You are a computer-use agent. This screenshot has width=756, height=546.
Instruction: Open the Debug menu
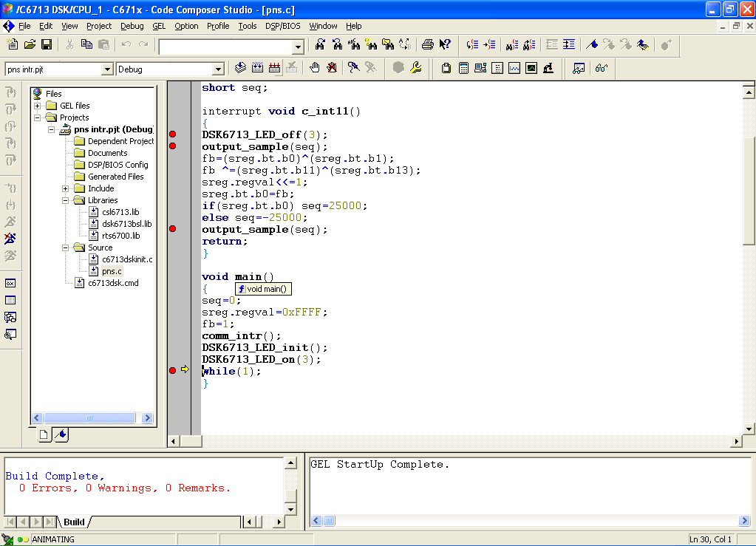(132, 26)
